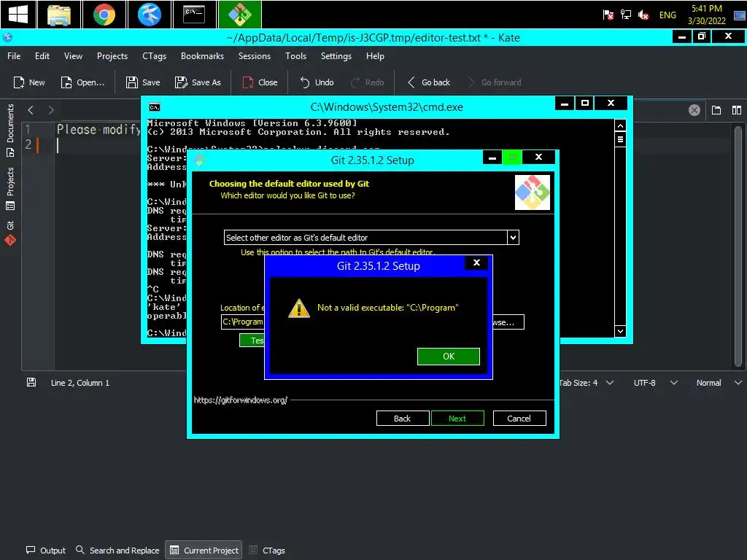Click Open… in Kate toolbar

click(x=82, y=82)
